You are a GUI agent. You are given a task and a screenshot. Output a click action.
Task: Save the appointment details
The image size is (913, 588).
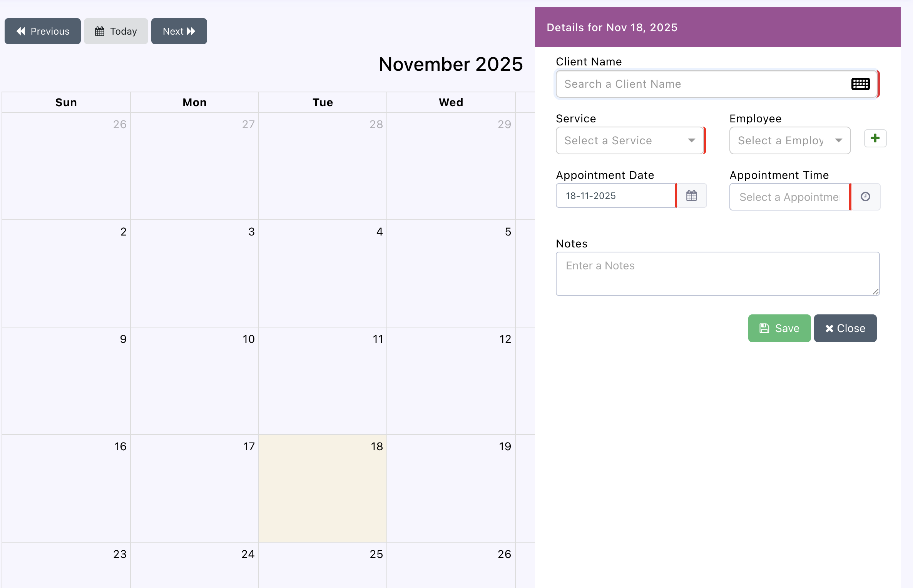[x=779, y=328]
